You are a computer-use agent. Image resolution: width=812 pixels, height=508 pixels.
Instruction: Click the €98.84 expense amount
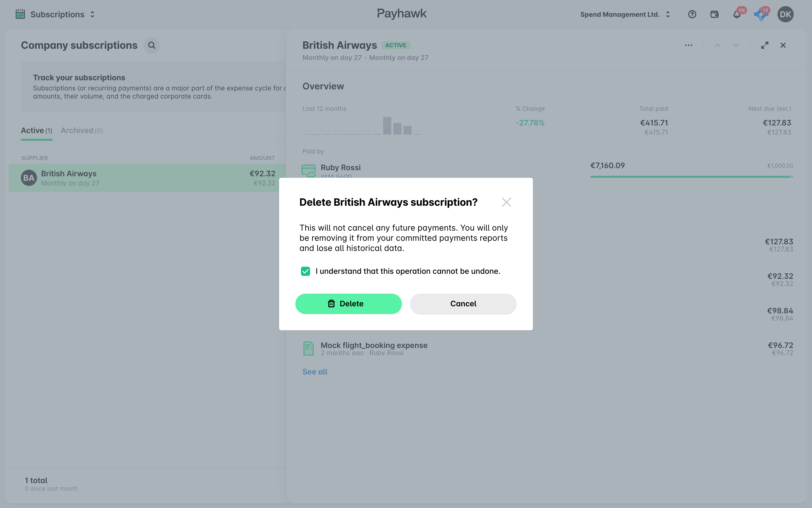tap(780, 311)
